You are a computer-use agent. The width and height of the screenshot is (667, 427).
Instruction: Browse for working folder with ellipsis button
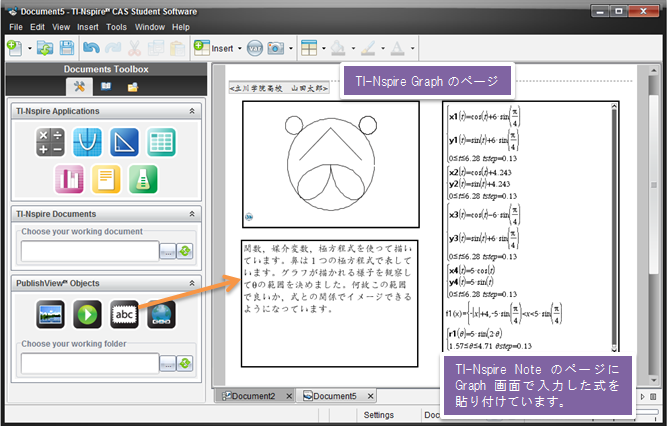[168, 364]
